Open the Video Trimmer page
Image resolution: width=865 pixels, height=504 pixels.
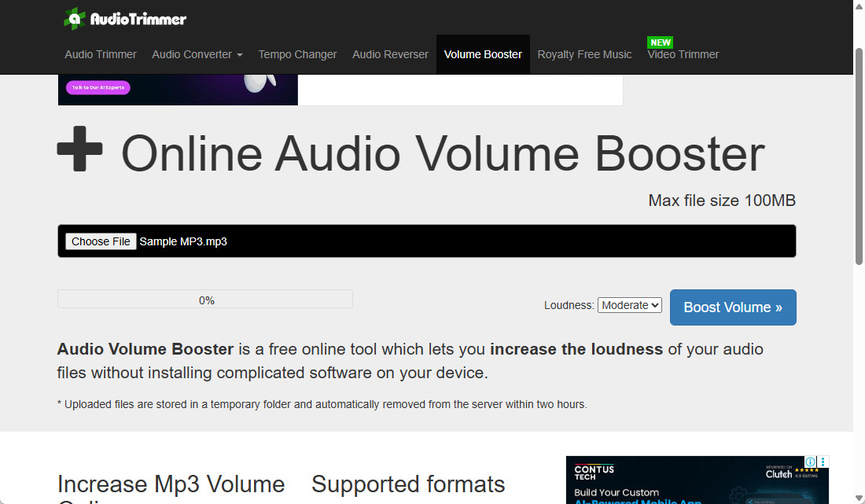pos(683,54)
